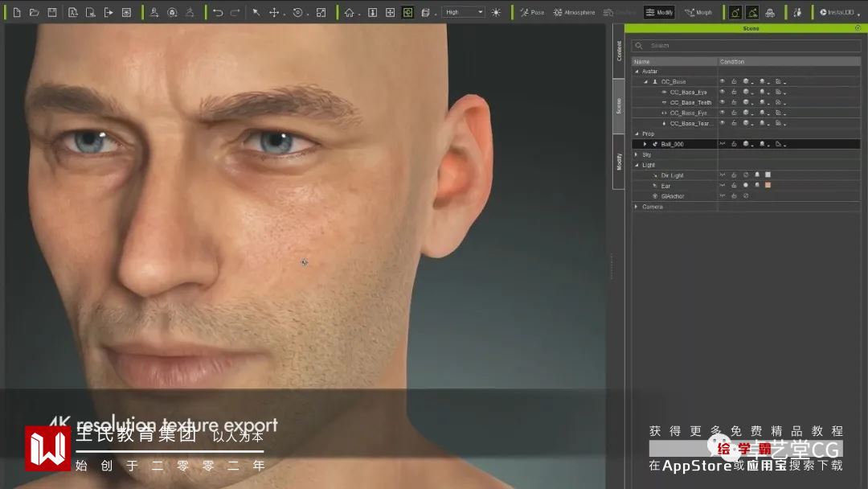Collapse the Light group
Screen dimensions: 868x489
(637, 165)
